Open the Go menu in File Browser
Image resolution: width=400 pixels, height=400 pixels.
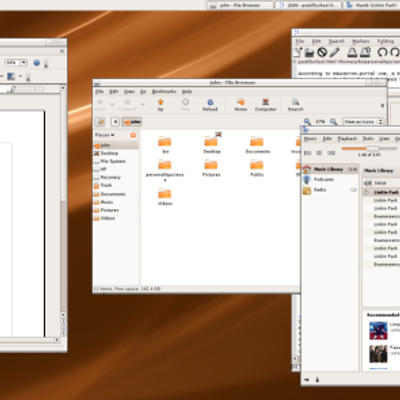[143, 91]
